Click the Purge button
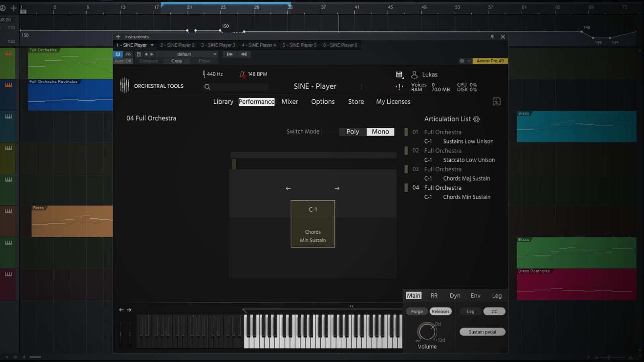The width and height of the screenshot is (644, 362). point(417,311)
